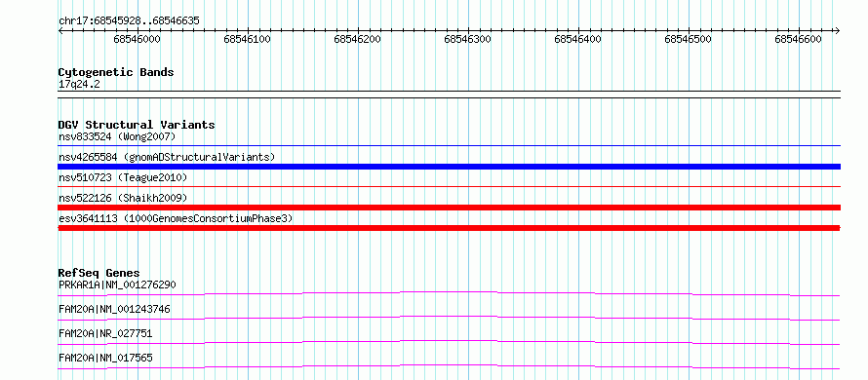Click the 17q24.2 band label

coord(79,85)
